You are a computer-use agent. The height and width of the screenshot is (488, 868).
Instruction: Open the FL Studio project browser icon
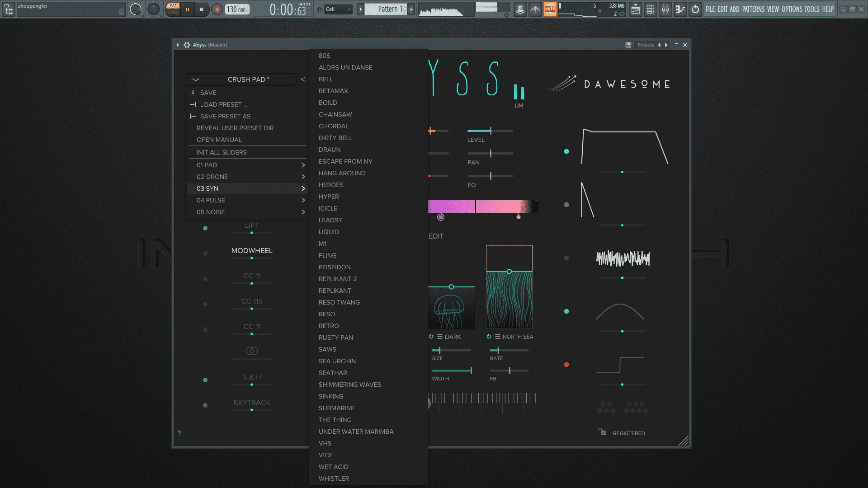(9, 9)
